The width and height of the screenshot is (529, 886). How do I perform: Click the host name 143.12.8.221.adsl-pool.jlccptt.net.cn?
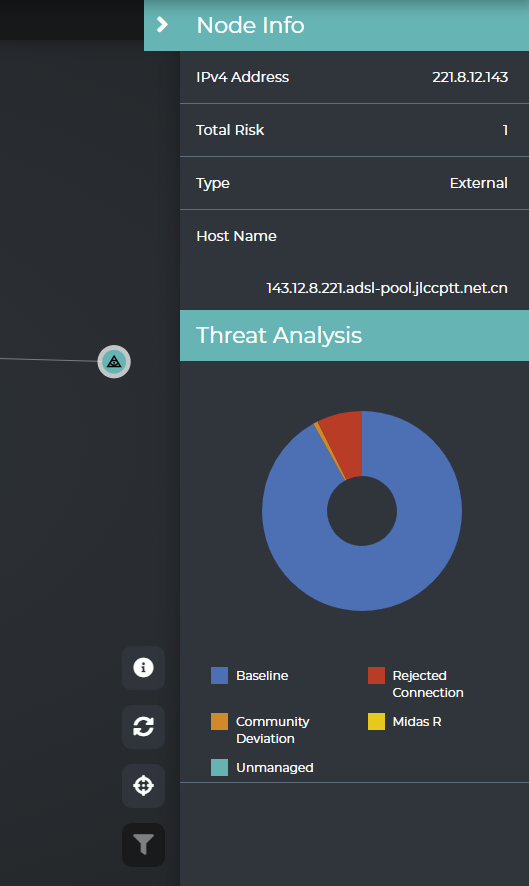pyautogui.click(x=387, y=288)
